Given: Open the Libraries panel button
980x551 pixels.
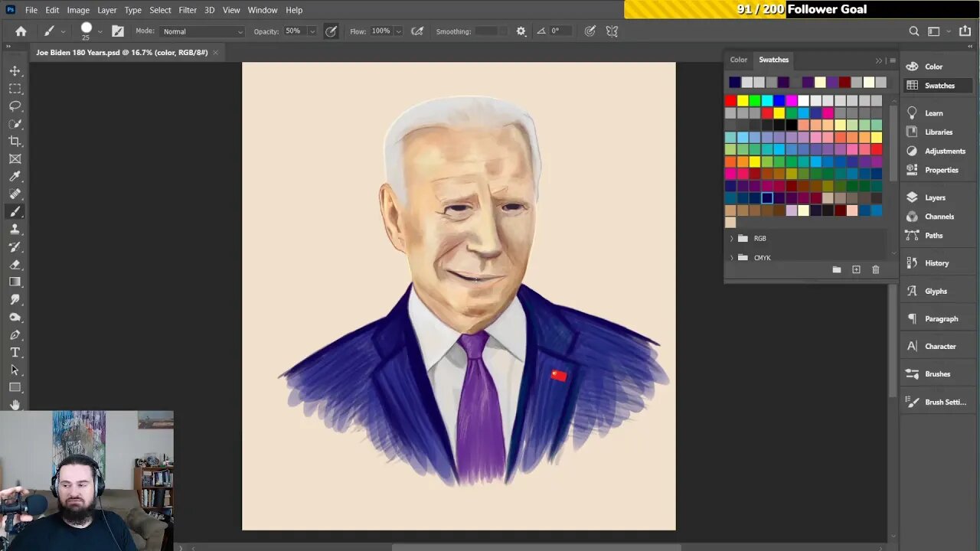Looking at the screenshot, I should 939,132.
